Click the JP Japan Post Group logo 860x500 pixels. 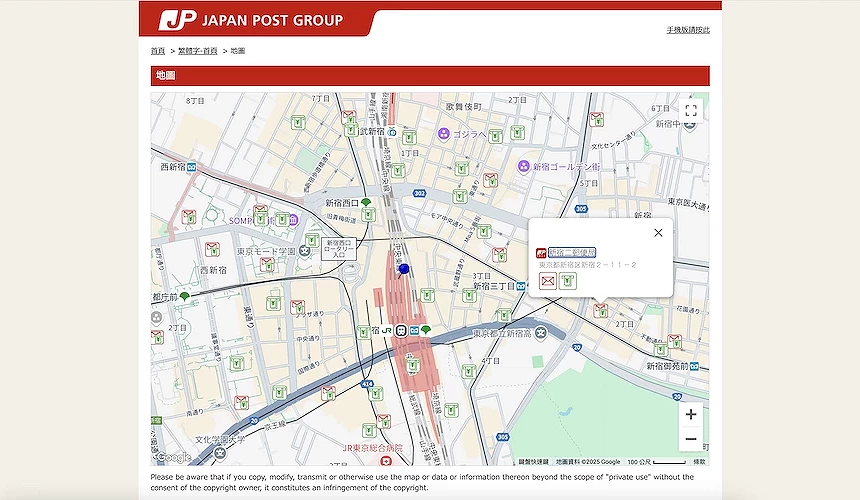(251, 20)
